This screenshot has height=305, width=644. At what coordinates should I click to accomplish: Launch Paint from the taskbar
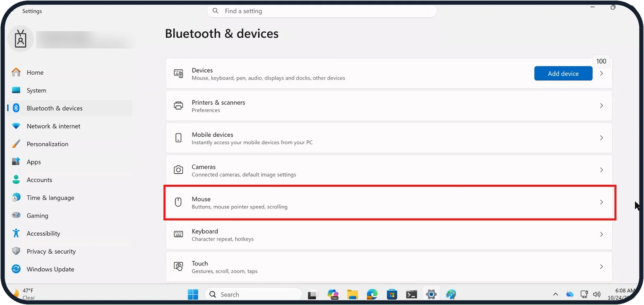pos(451,294)
